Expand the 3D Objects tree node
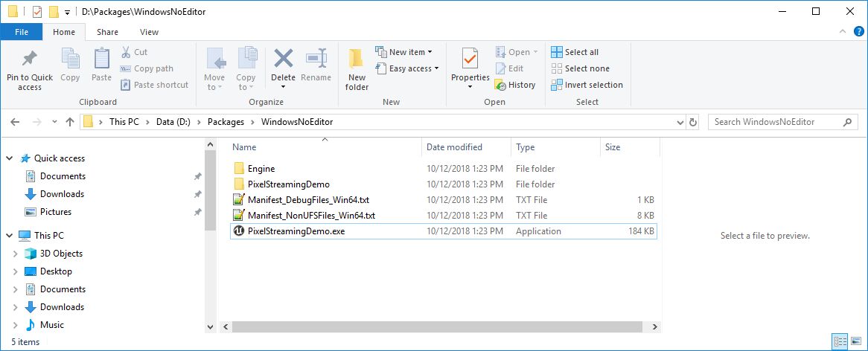The width and height of the screenshot is (868, 351). click(x=15, y=254)
